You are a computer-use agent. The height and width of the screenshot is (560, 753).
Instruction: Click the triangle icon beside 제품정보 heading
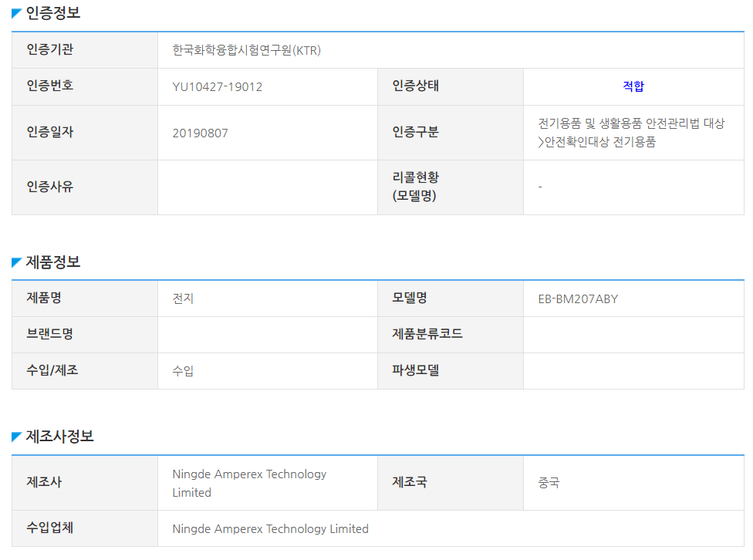[x=16, y=263]
